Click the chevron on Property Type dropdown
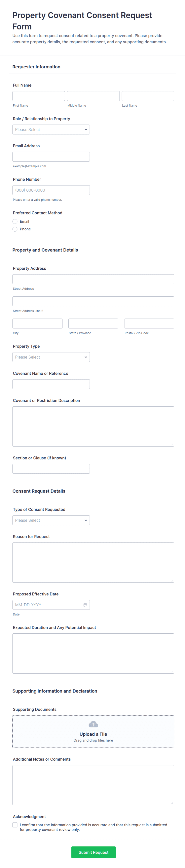This screenshot has width=185, height=868. point(86,357)
